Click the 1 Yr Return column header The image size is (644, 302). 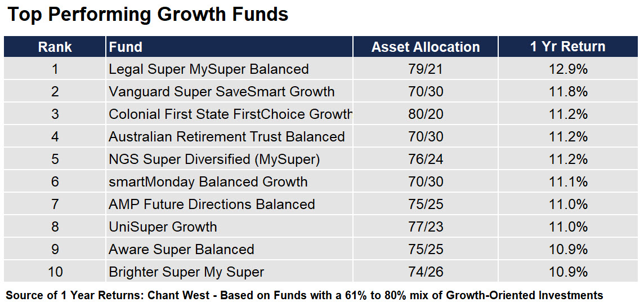568,47
